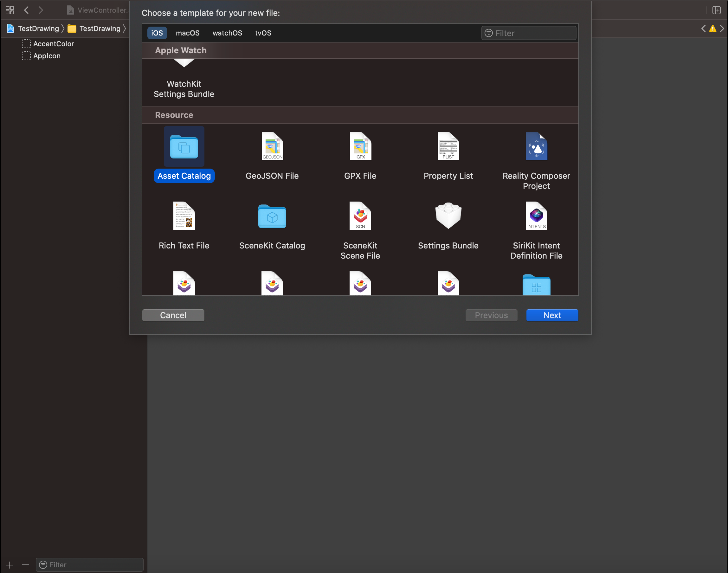Select AccentColor in the asset list
The height and width of the screenshot is (573, 728).
tap(53, 44)
